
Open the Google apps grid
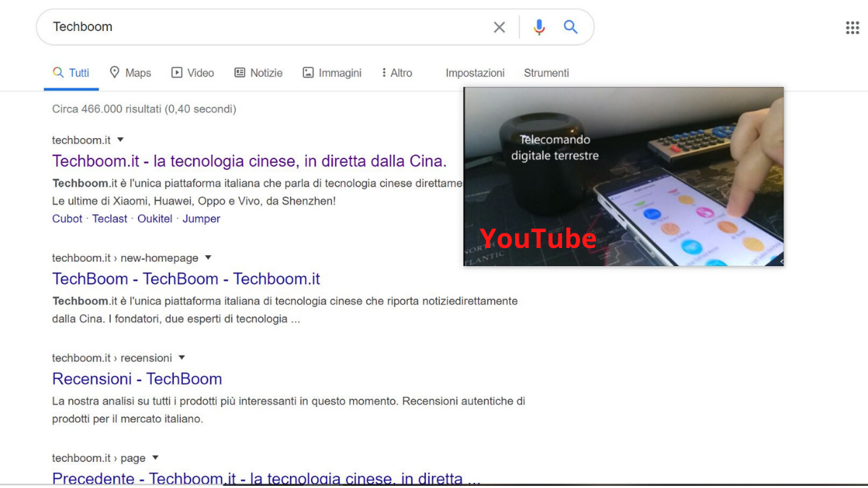[852, 28]
